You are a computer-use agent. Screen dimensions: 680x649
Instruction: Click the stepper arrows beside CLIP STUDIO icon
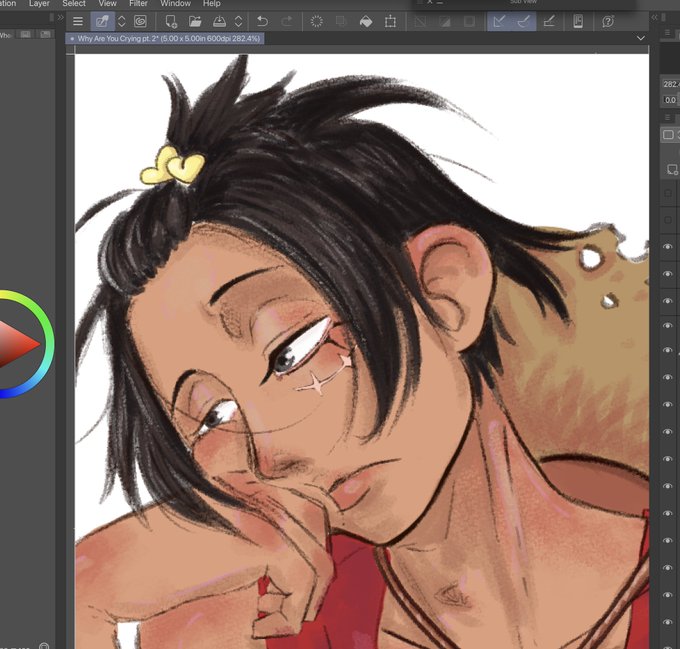pos(122,21)
